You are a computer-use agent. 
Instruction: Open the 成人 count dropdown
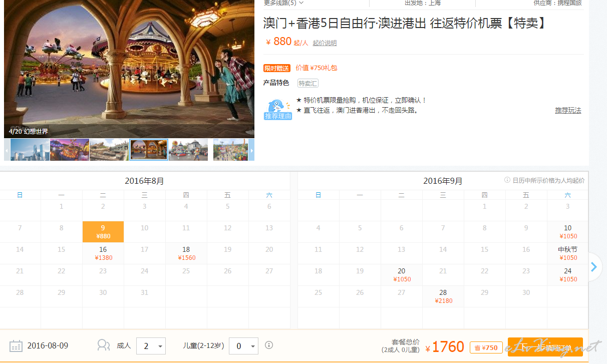coord(151,346)
